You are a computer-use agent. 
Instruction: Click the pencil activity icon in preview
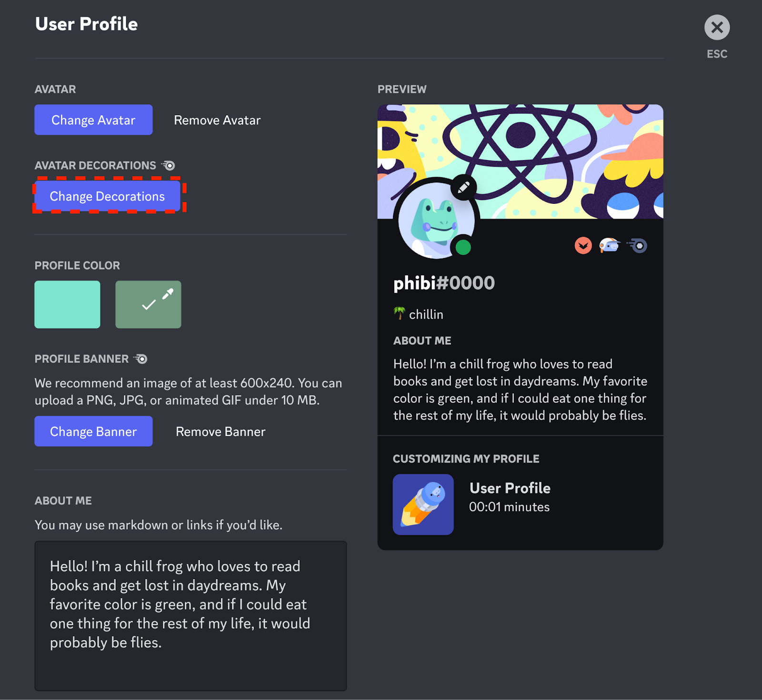(x=423, y=504)
